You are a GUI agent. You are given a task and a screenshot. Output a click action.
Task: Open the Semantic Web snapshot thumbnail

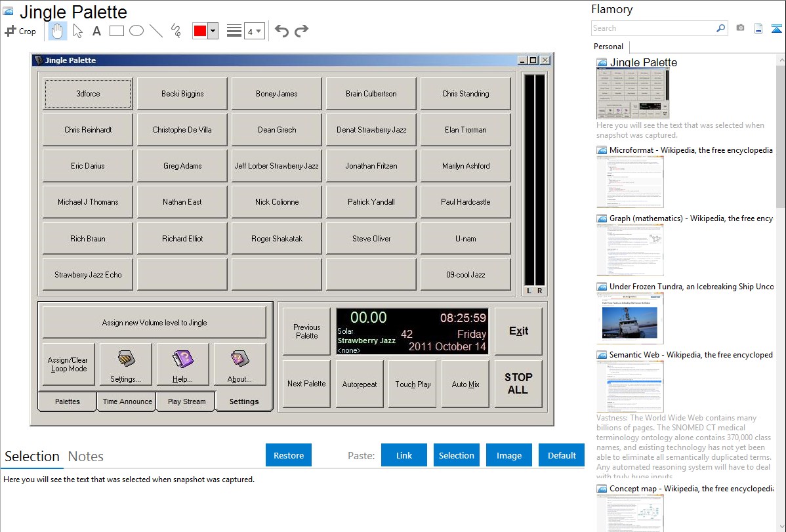point(630,386)
